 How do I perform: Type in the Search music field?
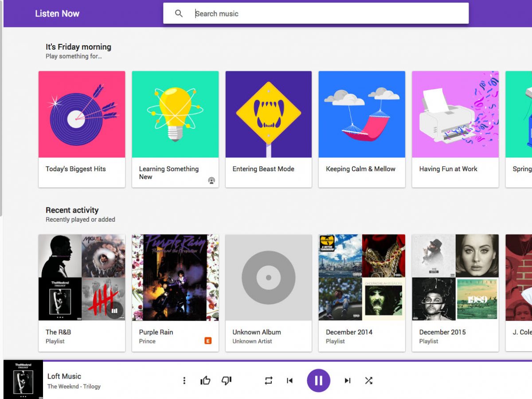pos(328,14)
